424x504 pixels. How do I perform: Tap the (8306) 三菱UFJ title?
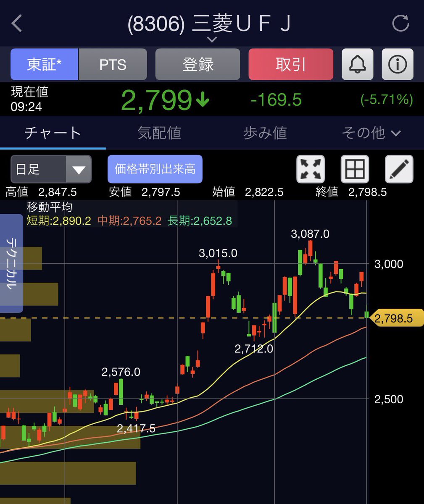click(x=209, y=24)
